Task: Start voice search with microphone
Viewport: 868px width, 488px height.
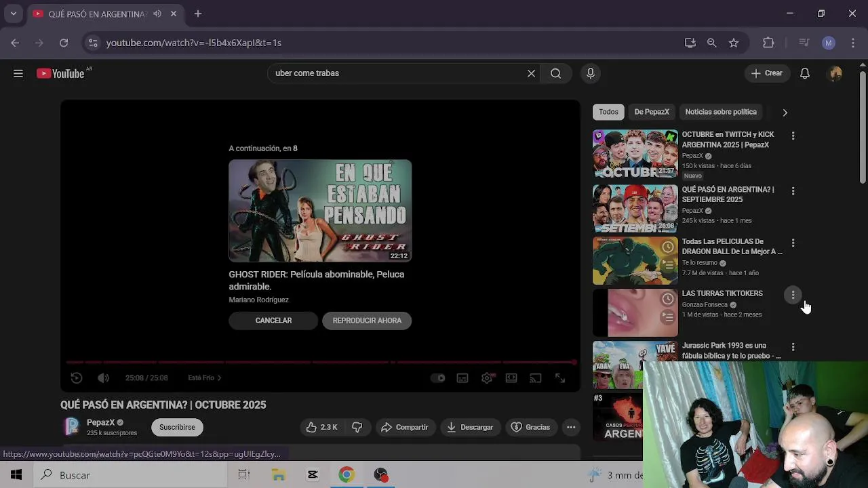Action: (x=590, y=73)
